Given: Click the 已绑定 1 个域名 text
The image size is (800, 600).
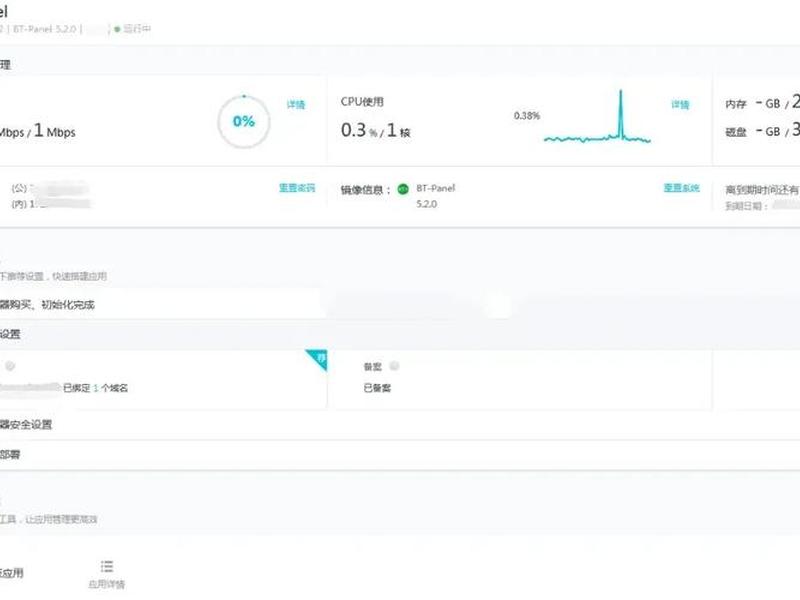Looking at the screenshot, I should click(x=95, y=388).
